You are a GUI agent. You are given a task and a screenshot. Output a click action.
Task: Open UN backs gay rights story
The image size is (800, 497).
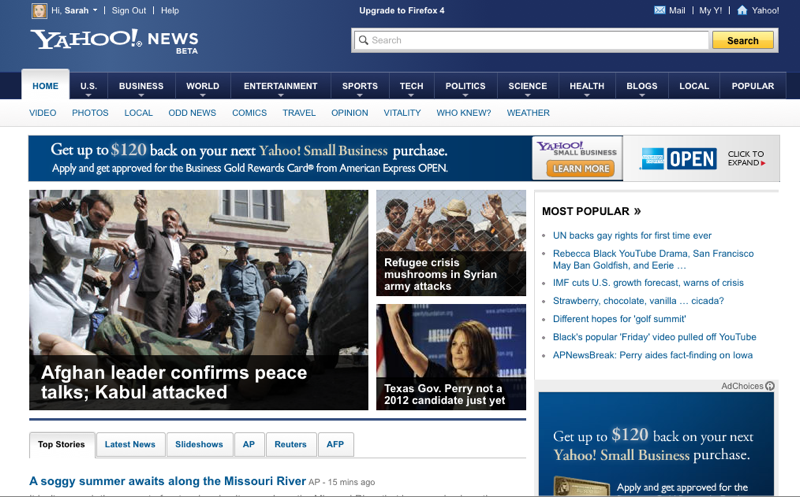coord(632,235)
